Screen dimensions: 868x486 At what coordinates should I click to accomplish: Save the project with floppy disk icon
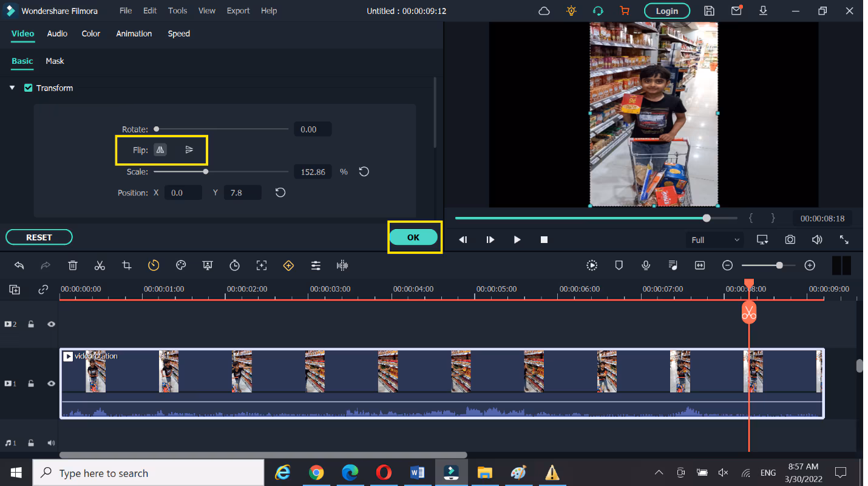tap(709, 11)
